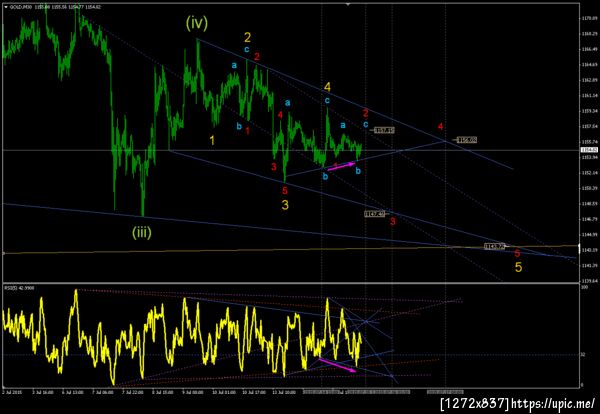
Task: Click the RSI(5) indicator label
Action: (x=18, y=287)
